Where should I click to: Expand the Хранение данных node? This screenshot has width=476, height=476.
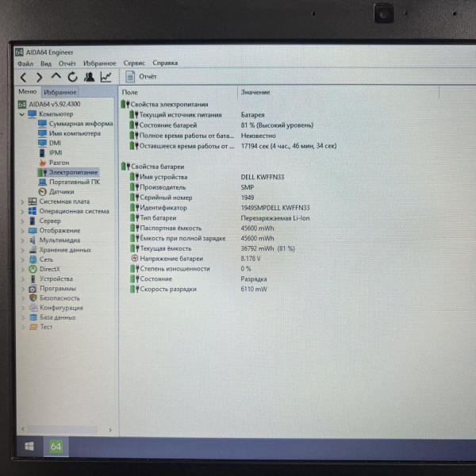[x=22, y=251]
